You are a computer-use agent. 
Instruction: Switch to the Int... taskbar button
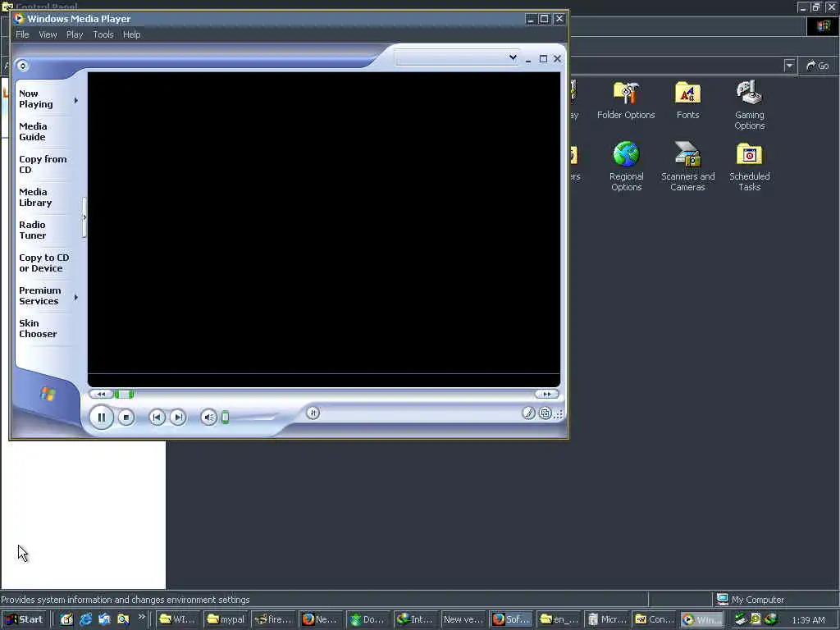[x=416, y=619]
